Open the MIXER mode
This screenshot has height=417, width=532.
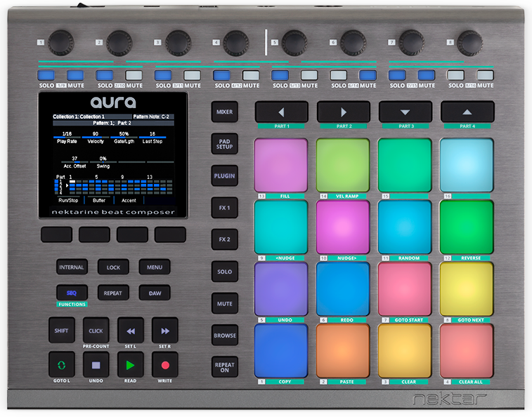tap(225, 112)
